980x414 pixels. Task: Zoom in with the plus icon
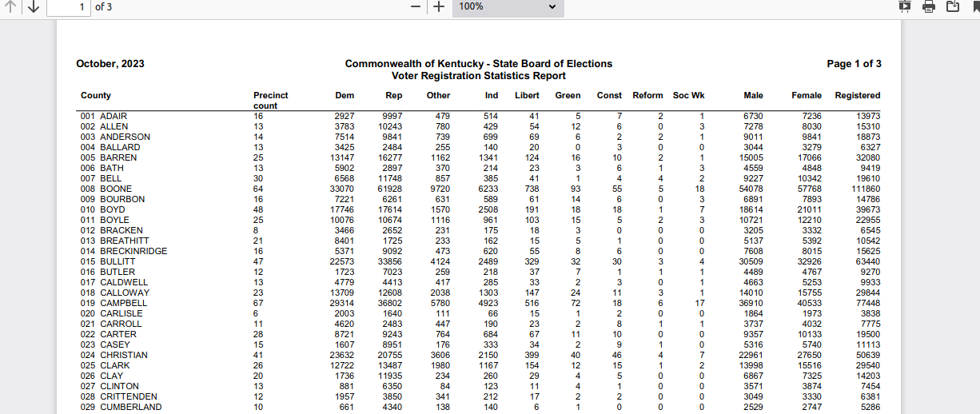[439, 6]
